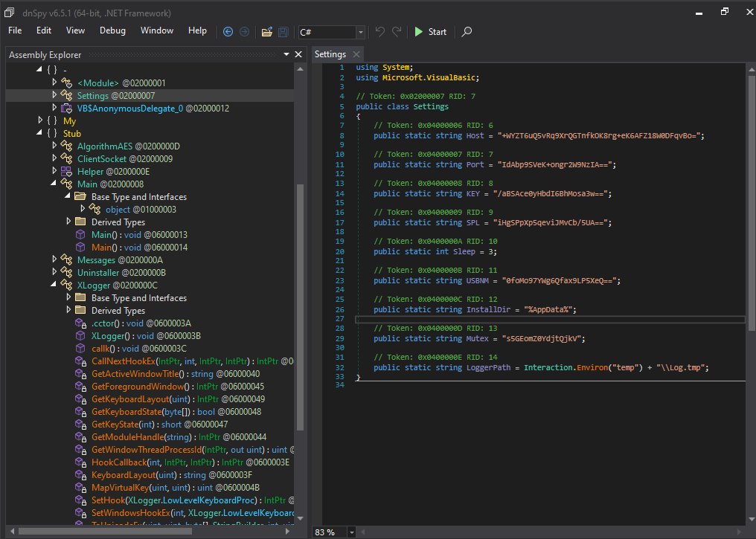
Task: Click the Redo toolbar icon
Action: coord(397,32)
